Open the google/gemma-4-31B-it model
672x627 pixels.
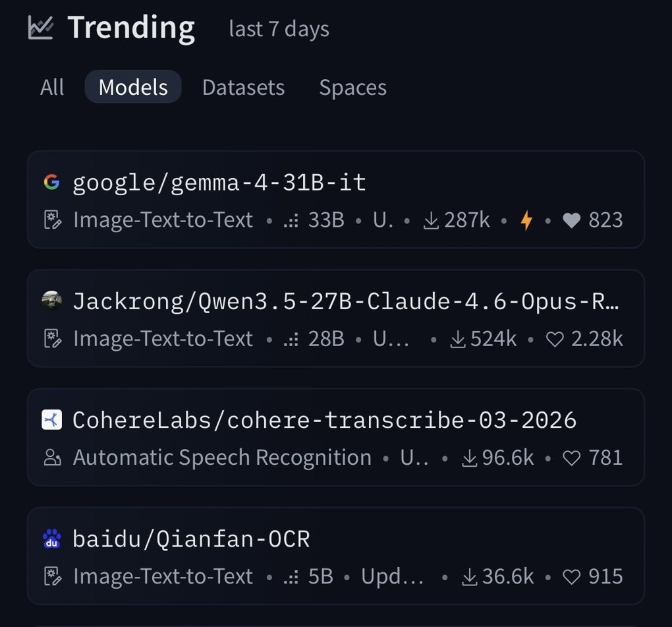(x=219, y=182)
